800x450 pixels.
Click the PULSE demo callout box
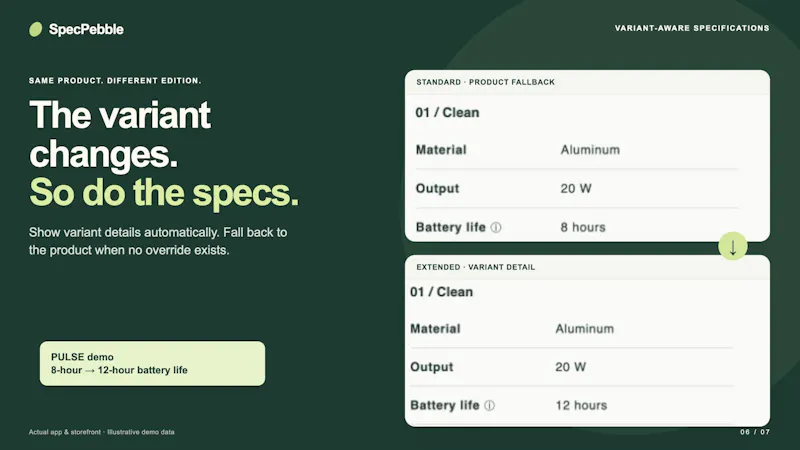coord(153,363)
